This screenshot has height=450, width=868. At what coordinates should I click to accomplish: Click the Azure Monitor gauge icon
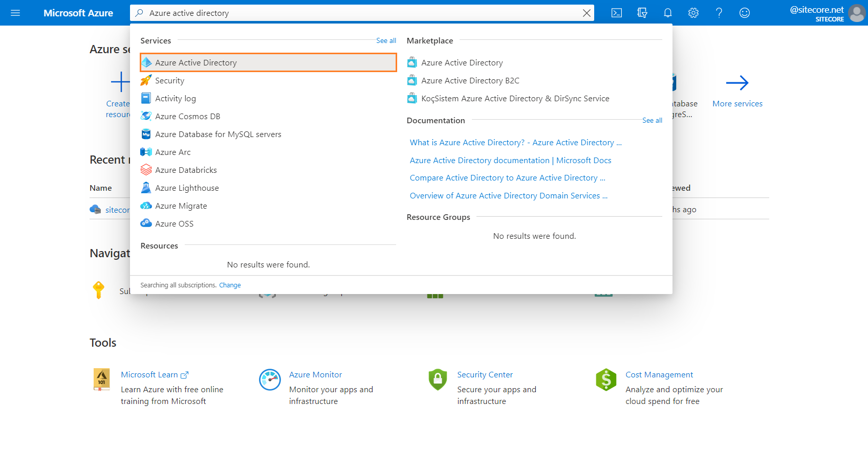pyautogui.click(x=270, y=379)
